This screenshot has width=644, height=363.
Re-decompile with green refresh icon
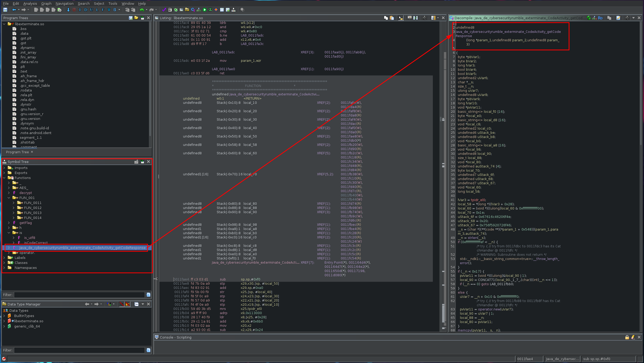[x=589, y=18]
